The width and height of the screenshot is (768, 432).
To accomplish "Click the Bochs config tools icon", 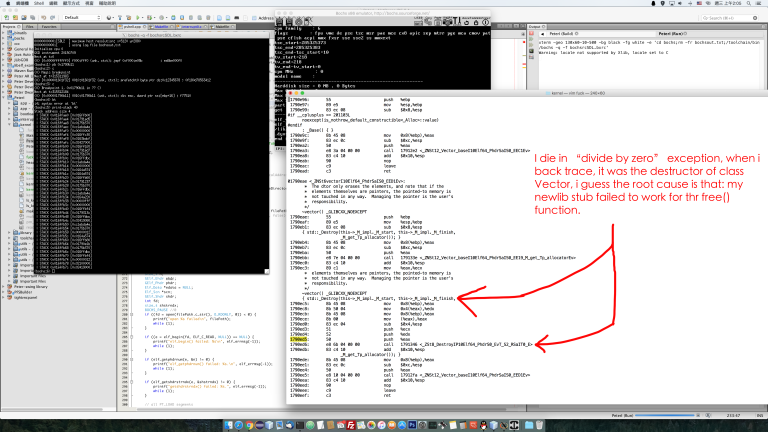I will (457, 22).
